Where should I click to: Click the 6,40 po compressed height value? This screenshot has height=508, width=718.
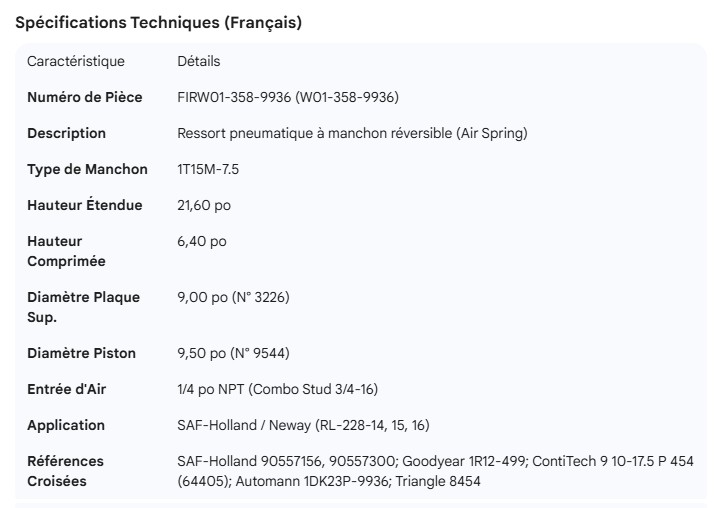[x=201, y=241]
